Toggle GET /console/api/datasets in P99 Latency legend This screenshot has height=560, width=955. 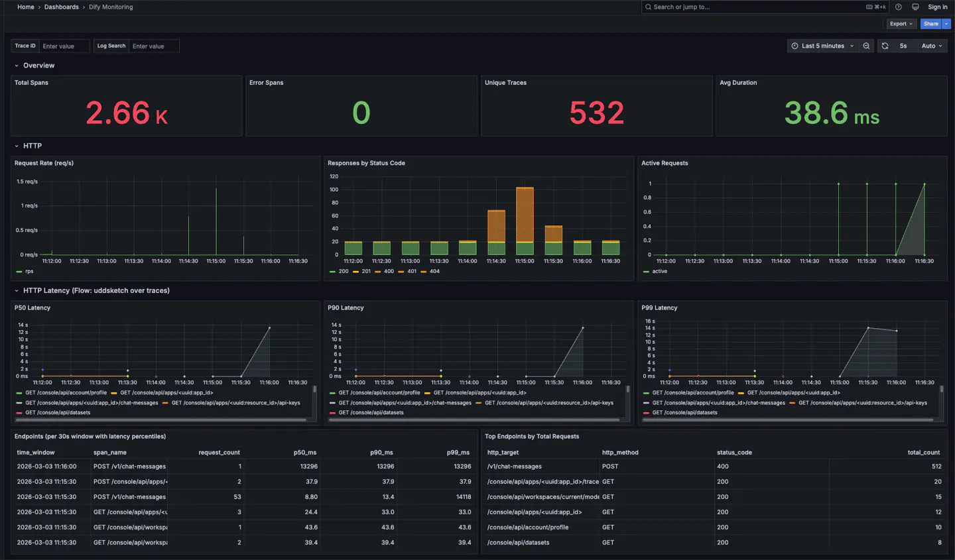point(685,413)
